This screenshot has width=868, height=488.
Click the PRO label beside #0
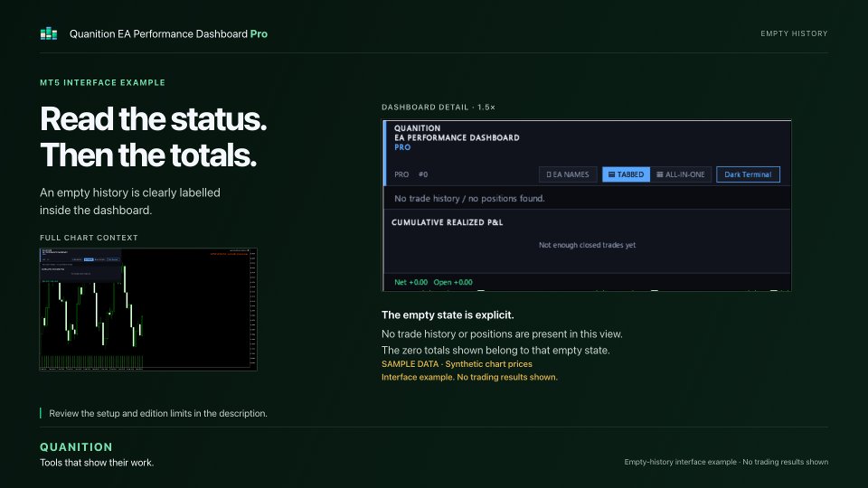(x=401, y=174)
